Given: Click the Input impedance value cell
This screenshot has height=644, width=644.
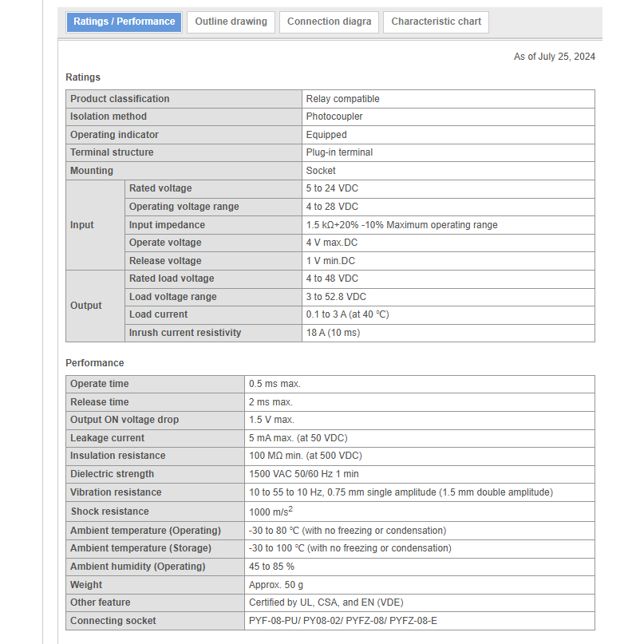Looking at the screenshot, I should click(401, 225).
